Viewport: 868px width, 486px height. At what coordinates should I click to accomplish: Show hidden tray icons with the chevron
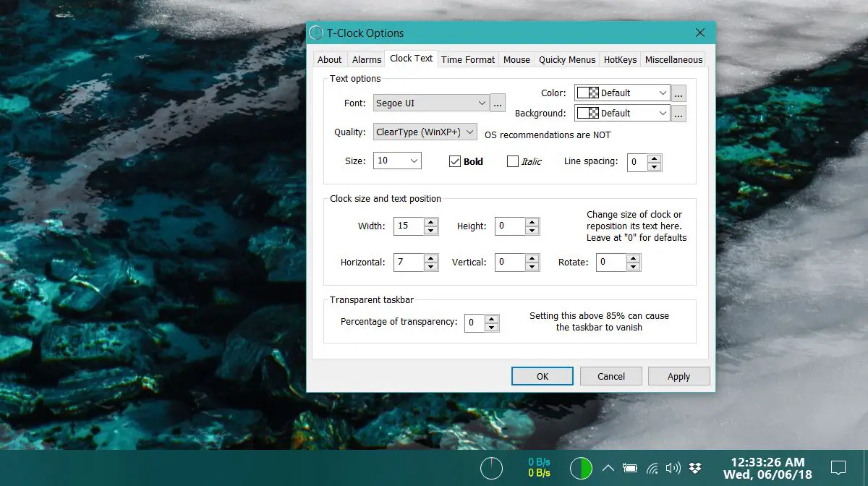pyautogui.click(x=608, y=468)
